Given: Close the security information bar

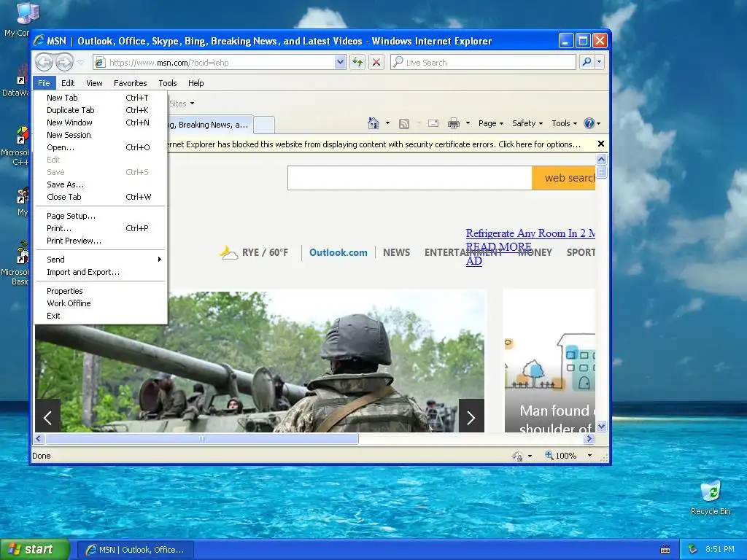Looking at the screenshot, I should point(601,144).
